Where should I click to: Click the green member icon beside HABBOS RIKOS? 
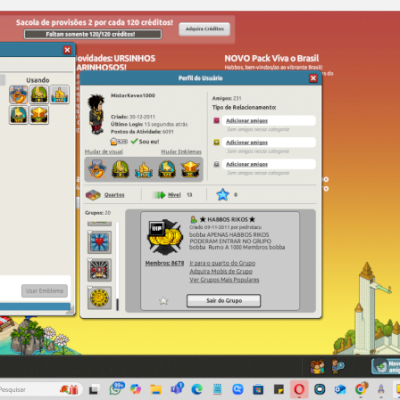pos(194,219)
